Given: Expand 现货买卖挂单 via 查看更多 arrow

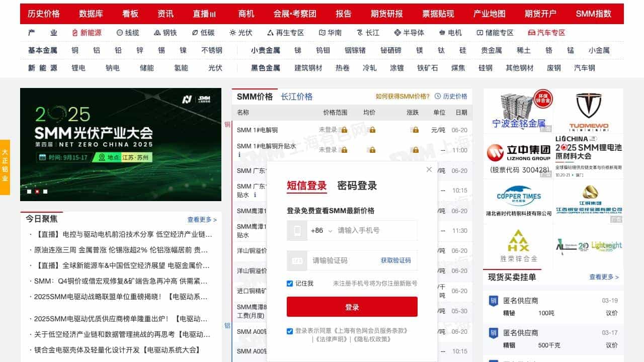Looking at the screenshot, I should [x=604, y=277].
